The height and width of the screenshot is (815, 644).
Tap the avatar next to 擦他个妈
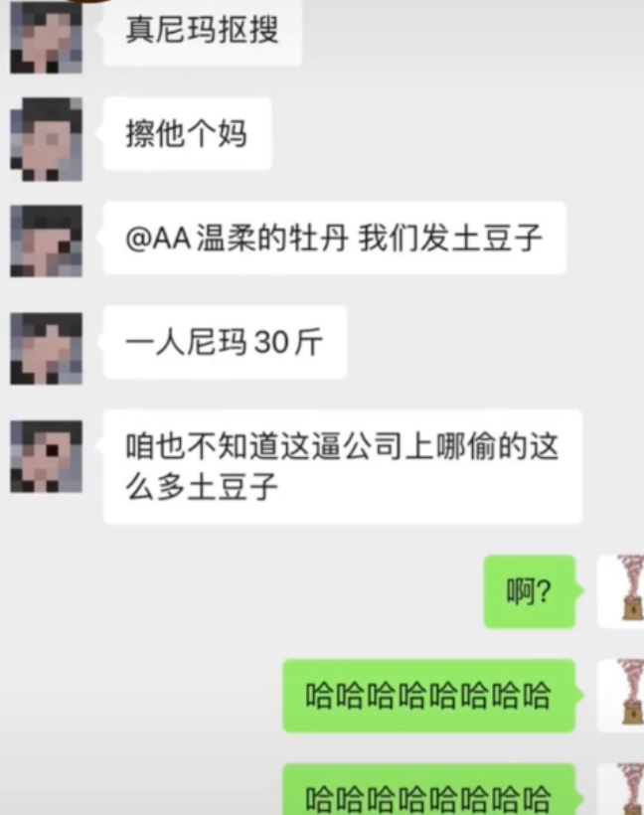pyautogui.click(x=47, y=139)
